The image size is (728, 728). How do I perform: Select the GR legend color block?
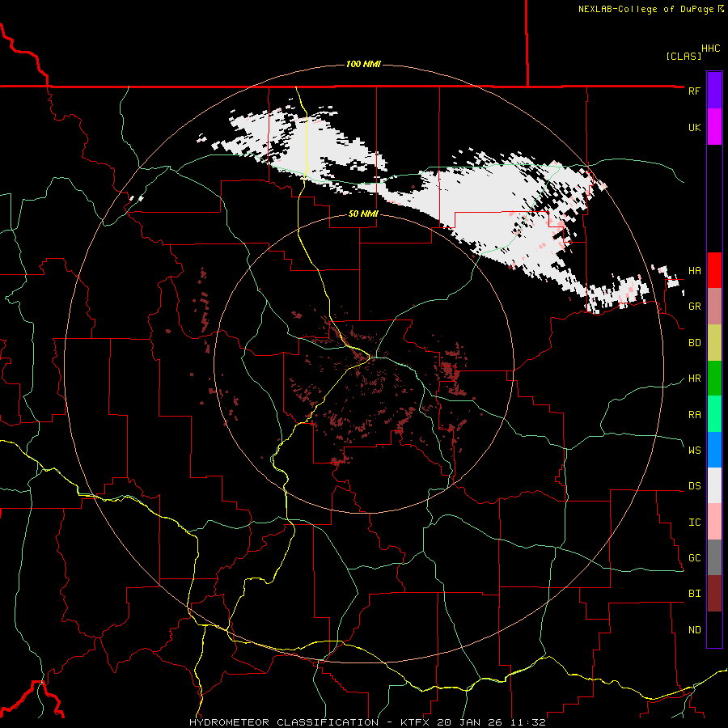(x=714, y=307)
